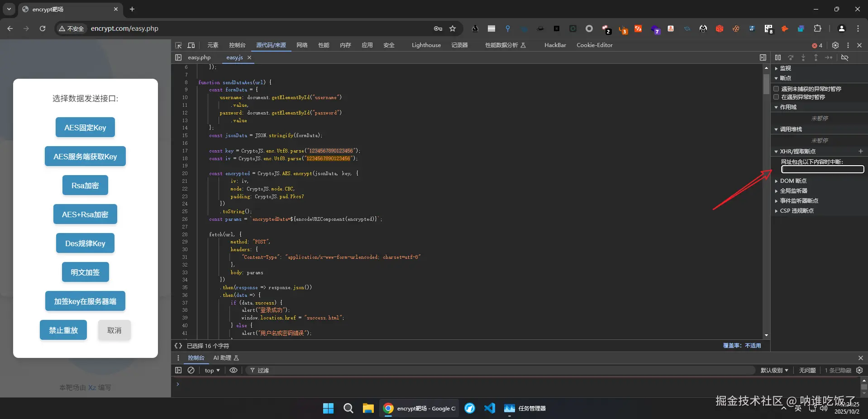868x419 pixels.
Task: Enable pause on caught exceptions checkbox
Action: tap(776, 97)
